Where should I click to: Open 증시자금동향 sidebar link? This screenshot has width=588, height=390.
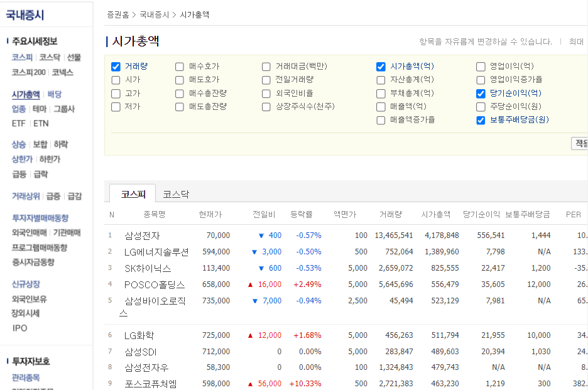33,262
